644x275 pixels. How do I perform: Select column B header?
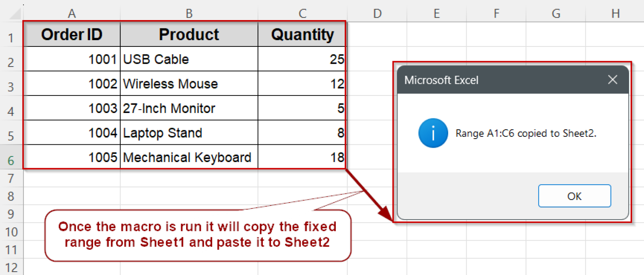tap(189, 14)
